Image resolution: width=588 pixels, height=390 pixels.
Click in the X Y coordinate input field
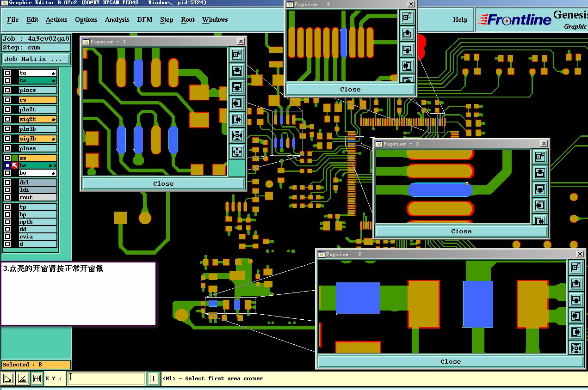tap(106, 378)
